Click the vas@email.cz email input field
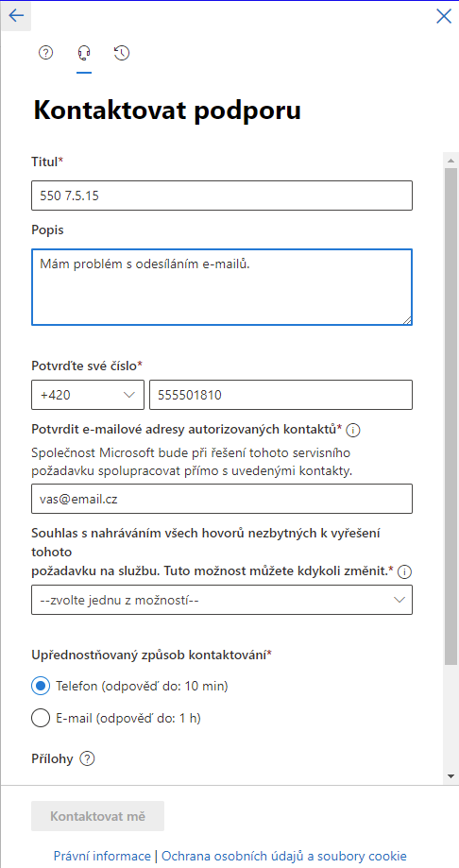This screenshot has width=459, height=868. 222,499
